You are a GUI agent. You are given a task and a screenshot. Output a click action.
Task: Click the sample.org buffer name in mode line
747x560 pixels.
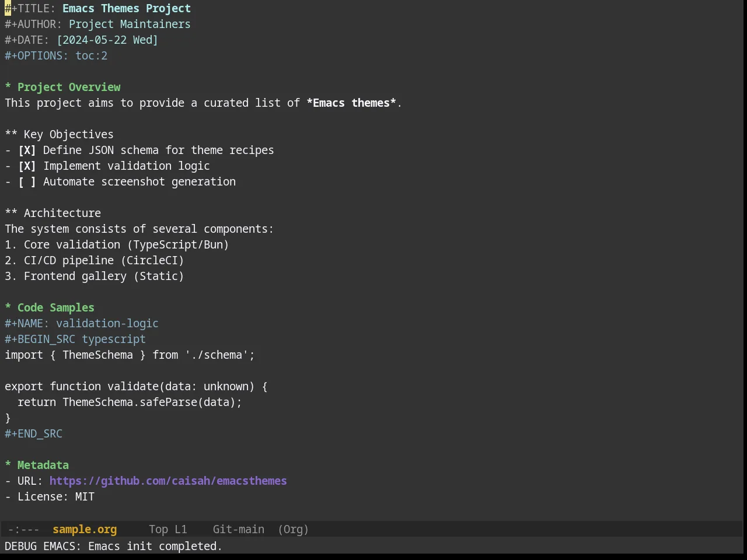pos(85,529)
